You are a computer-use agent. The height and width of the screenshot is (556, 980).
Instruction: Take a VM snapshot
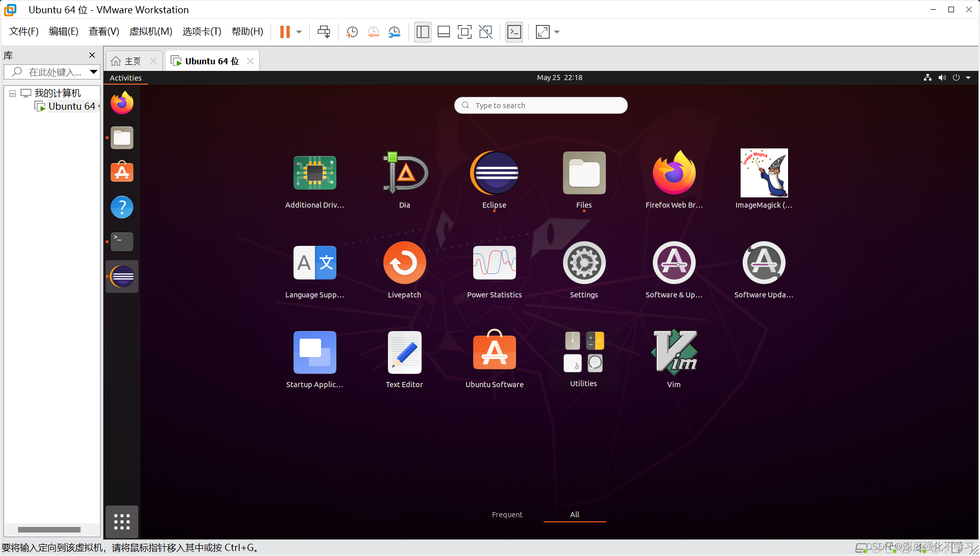click(x=352, y=32)
